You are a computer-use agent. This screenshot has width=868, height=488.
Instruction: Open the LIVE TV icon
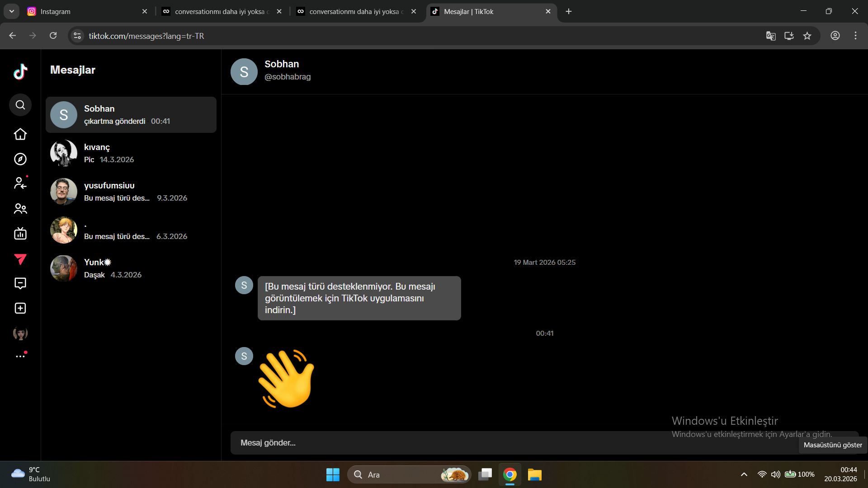20,234
